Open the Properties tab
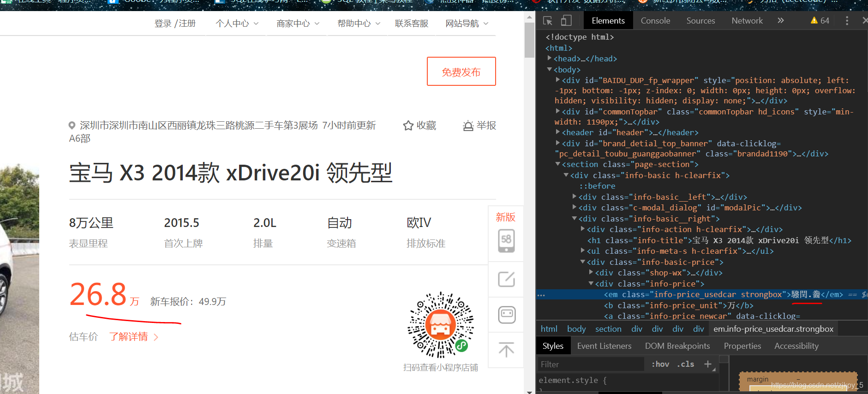 click(742, 346)
